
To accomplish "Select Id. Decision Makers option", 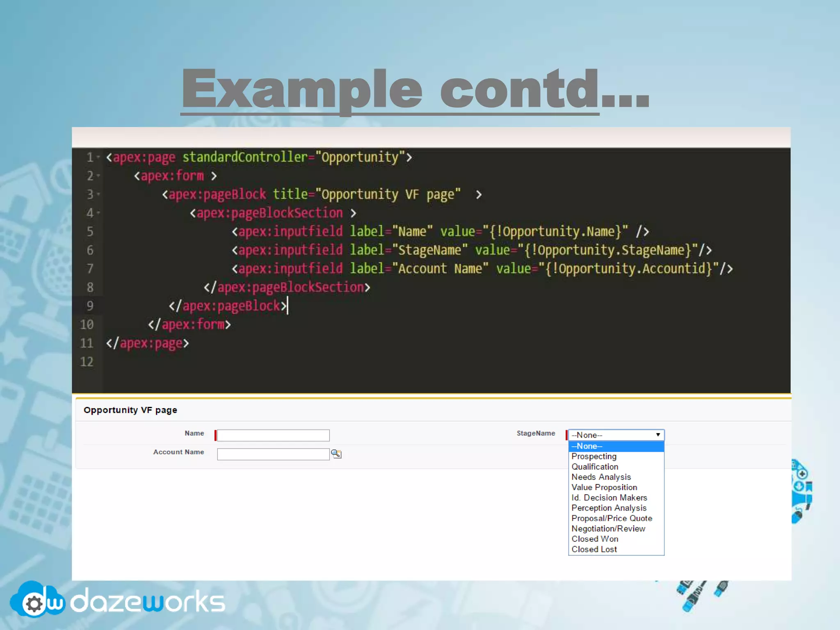I will click(609, 498).
